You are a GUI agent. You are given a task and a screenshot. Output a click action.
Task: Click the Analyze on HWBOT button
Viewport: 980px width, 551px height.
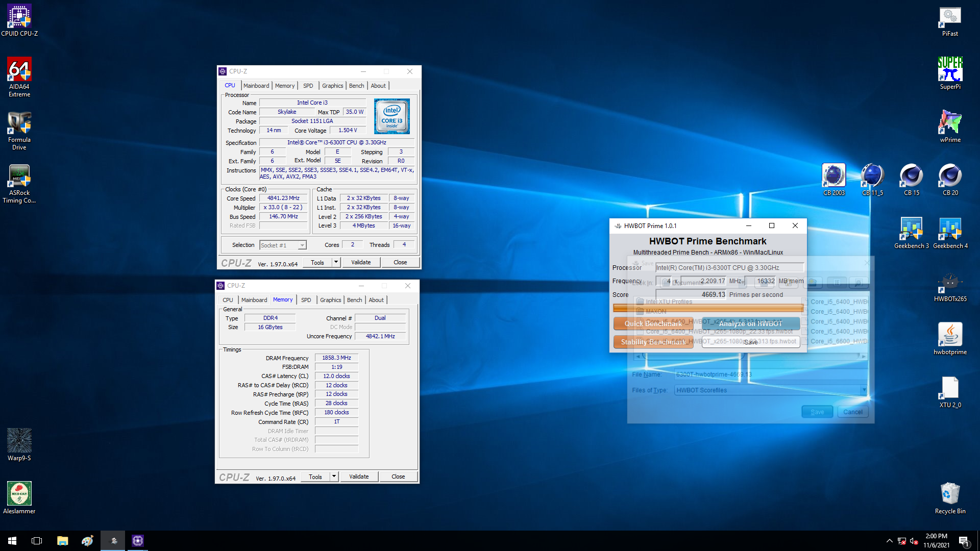point(750,323)
